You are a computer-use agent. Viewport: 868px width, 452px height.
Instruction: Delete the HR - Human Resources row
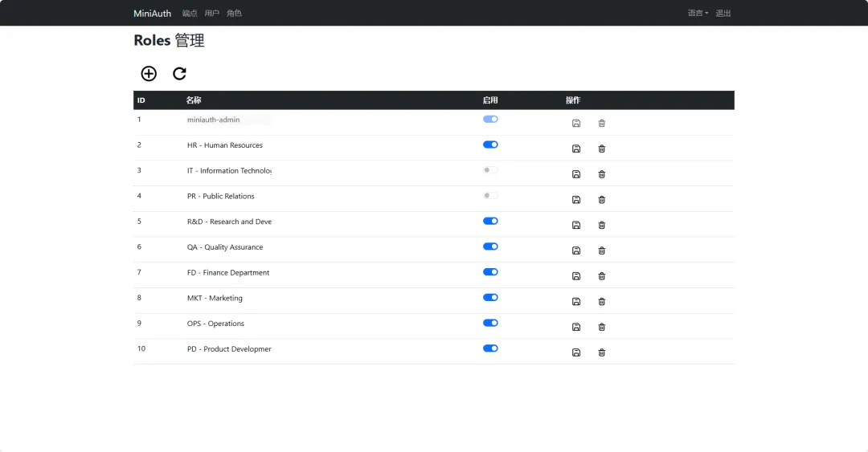pos(602,149)
